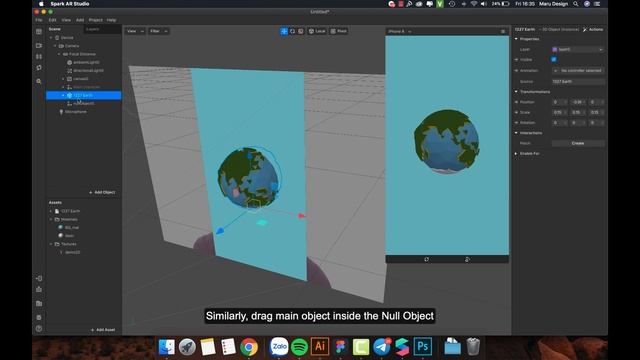Open the View menu in the menu bar
The width and height of the screenshot is (640, 360).
click(66, 20)
